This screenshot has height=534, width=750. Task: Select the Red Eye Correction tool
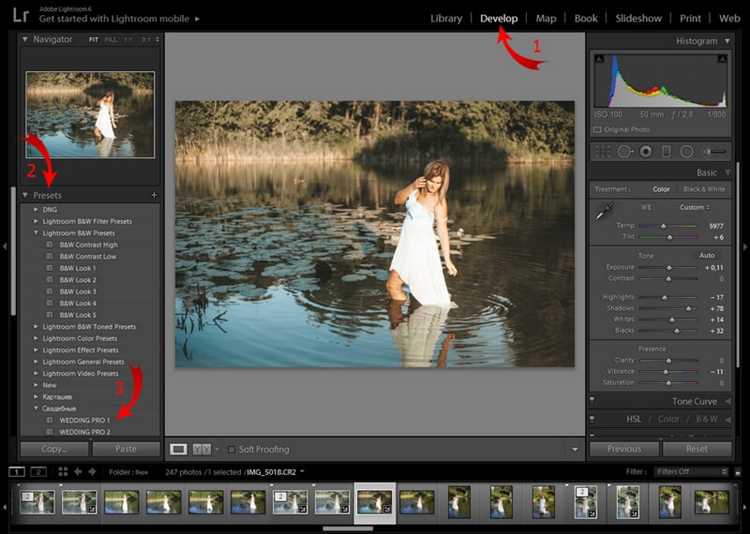(x=646, y=152)
